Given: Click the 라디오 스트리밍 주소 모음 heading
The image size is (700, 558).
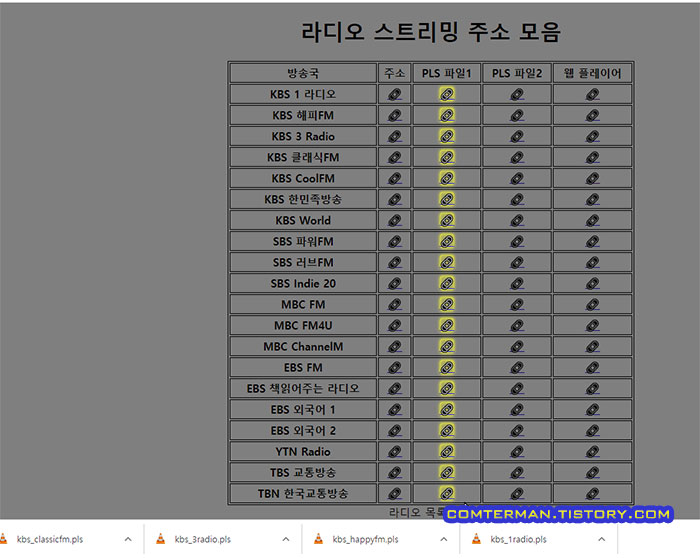Looking at the screenshot, I should pyautogui.click(x=431, y=32).
